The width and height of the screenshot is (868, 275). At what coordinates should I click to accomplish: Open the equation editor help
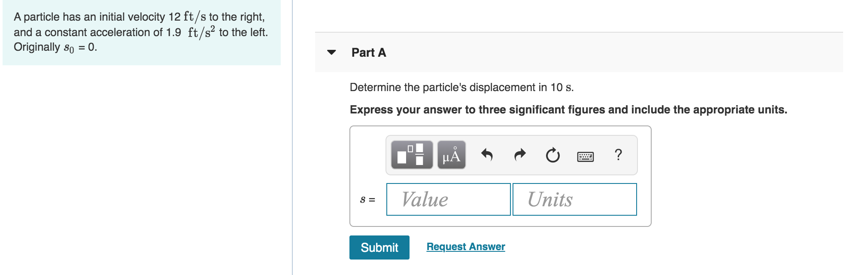[617, 156]
